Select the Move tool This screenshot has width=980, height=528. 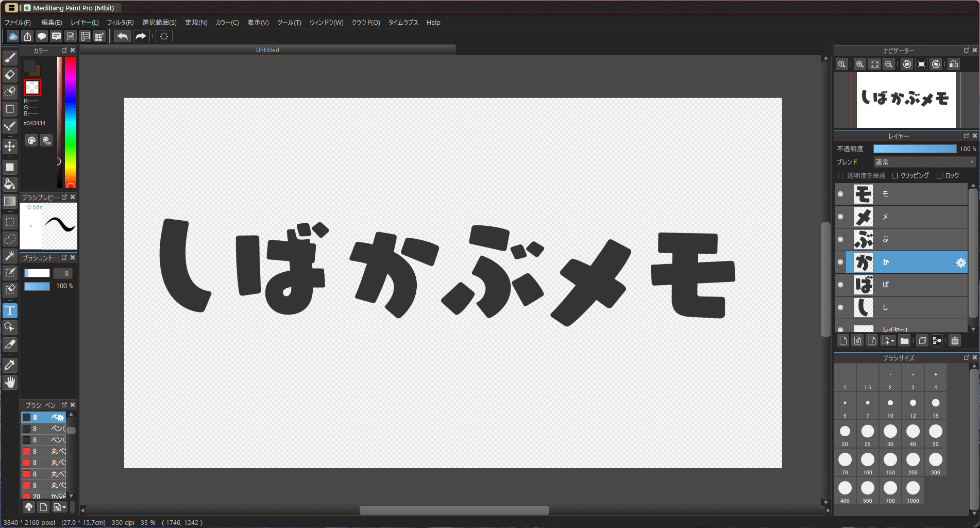tap(10, 146)
